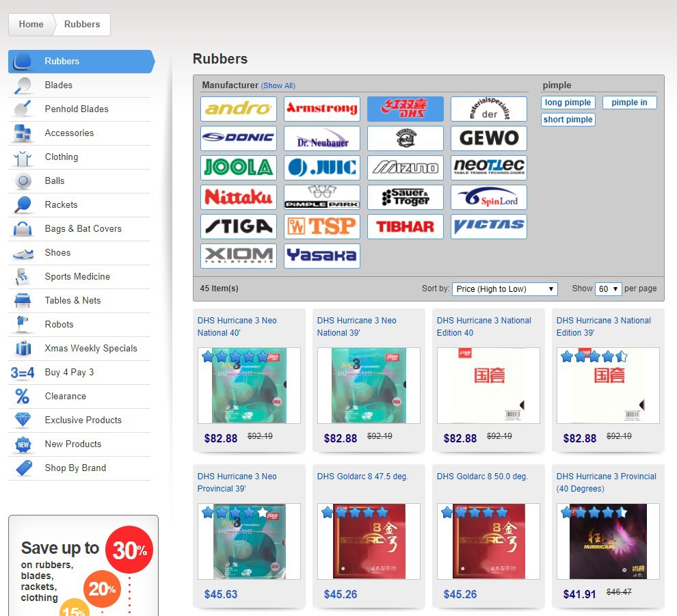Click the Hurricane 3 National Edition 40 image
This screenshot has height=616, width=677.
point(488,386)
